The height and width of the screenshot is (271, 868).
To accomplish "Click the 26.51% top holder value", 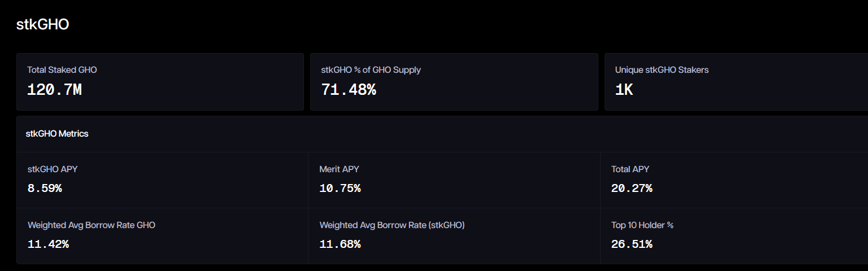I will click(x=632, y=244).
